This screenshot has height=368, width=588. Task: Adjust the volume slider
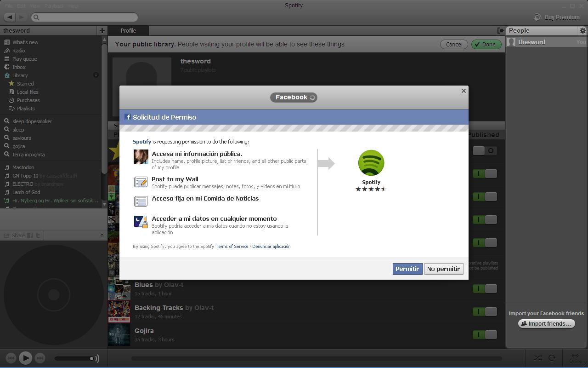tap(74, 358)
